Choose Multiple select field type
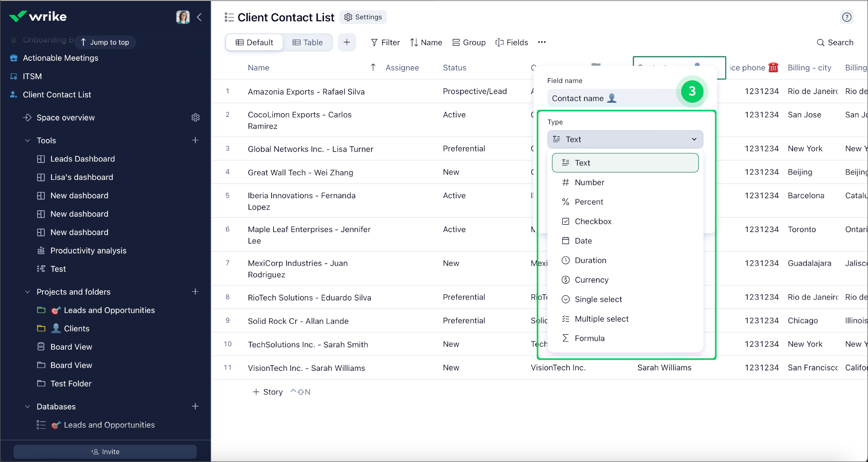The image size is (868, 462). pyautogui.click(x=601, y=319)
